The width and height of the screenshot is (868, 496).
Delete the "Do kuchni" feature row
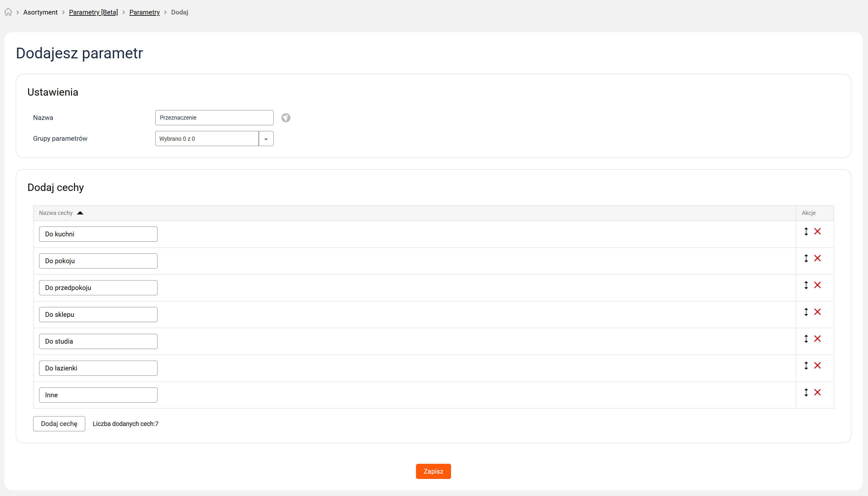(817, 232)
